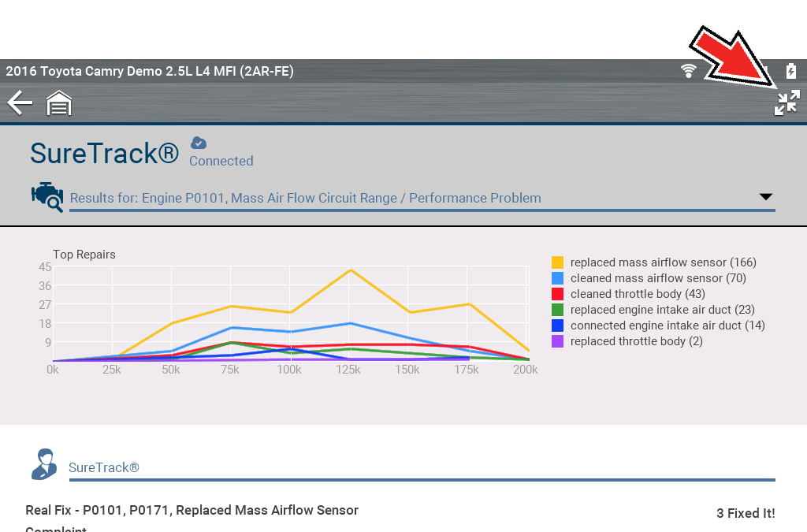The width and height of the screenshot is (807, 532).
Task: Tap the Wi-Fi status icon
Action: (x=689, y=71)
